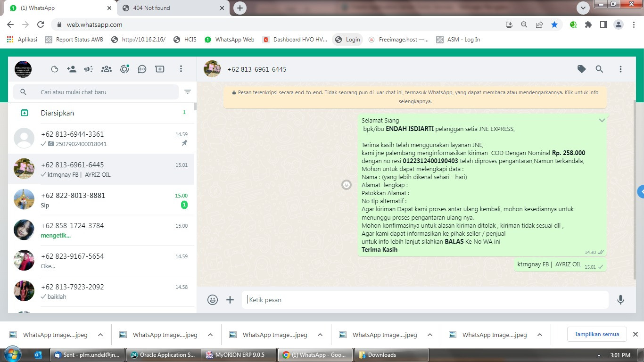Image resolution: width=644 pixels, height=362 pixels.
Task: Open contact info for +62 813-6961-6445 header
Action: pos(257,69)
